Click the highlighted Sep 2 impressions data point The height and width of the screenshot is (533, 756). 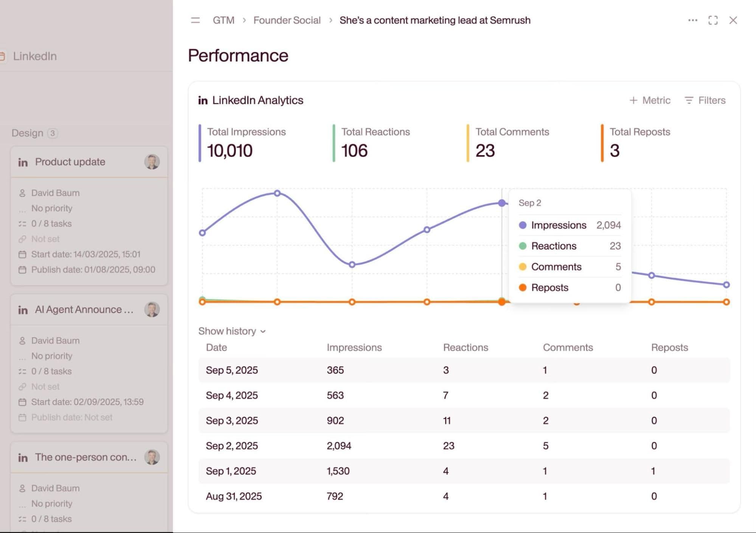click(x=501, y=203)
